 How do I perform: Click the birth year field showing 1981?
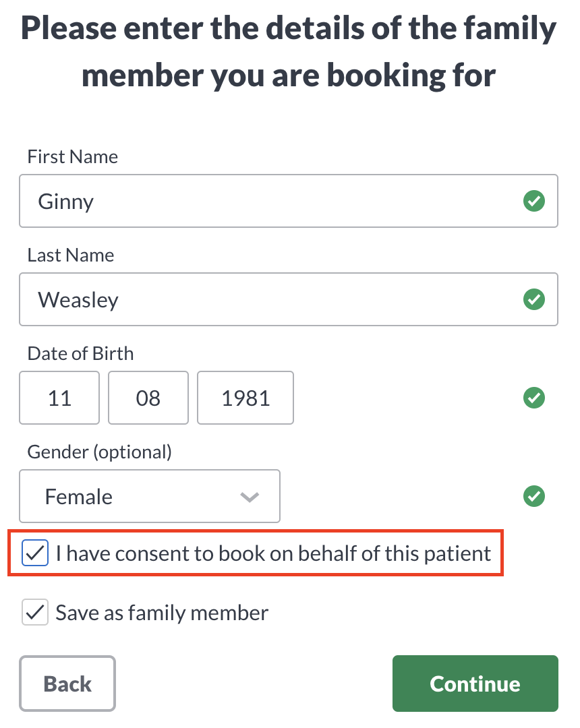pos(245,398)
